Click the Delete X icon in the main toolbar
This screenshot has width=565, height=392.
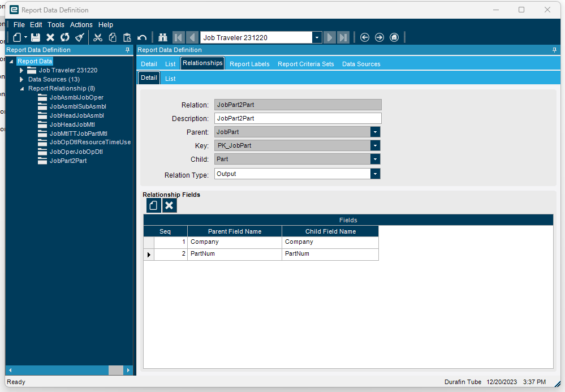tap(50, 37)
